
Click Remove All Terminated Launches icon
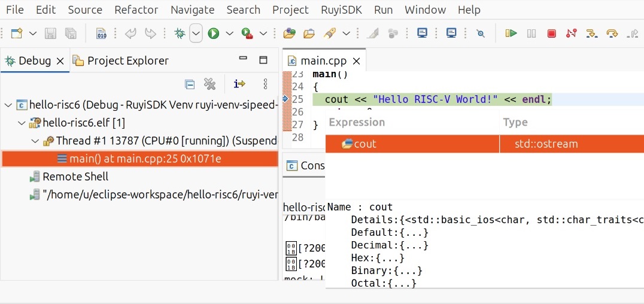tap(210, 84)
